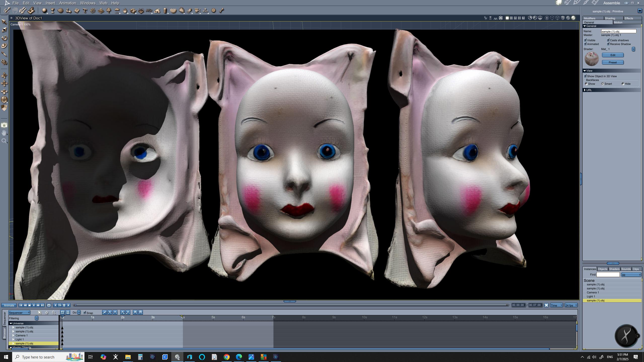Select the Text tool in top toolbar
The width and height of the screenshot is (644, 362).
click(85, 11)
